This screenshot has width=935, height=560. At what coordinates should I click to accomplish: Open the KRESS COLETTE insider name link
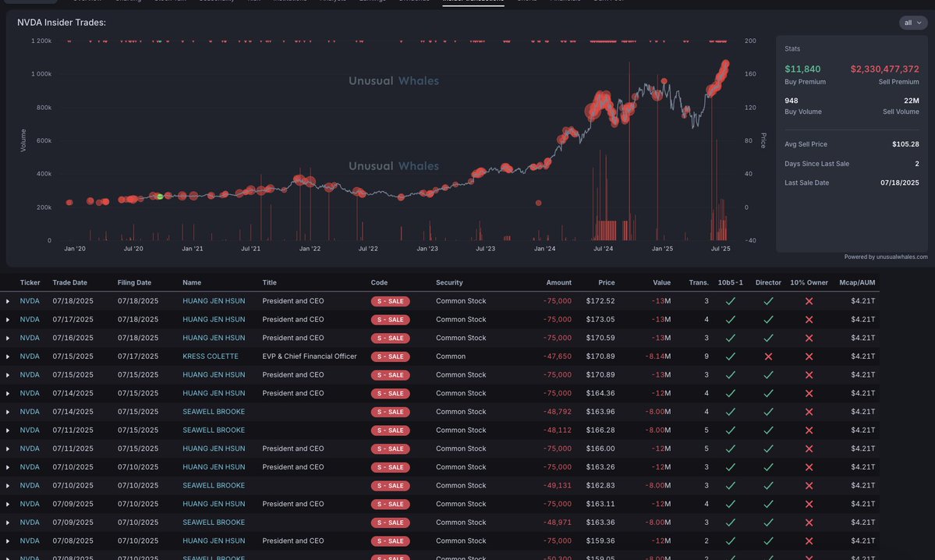pyautogui.click(x=211, y=356)
